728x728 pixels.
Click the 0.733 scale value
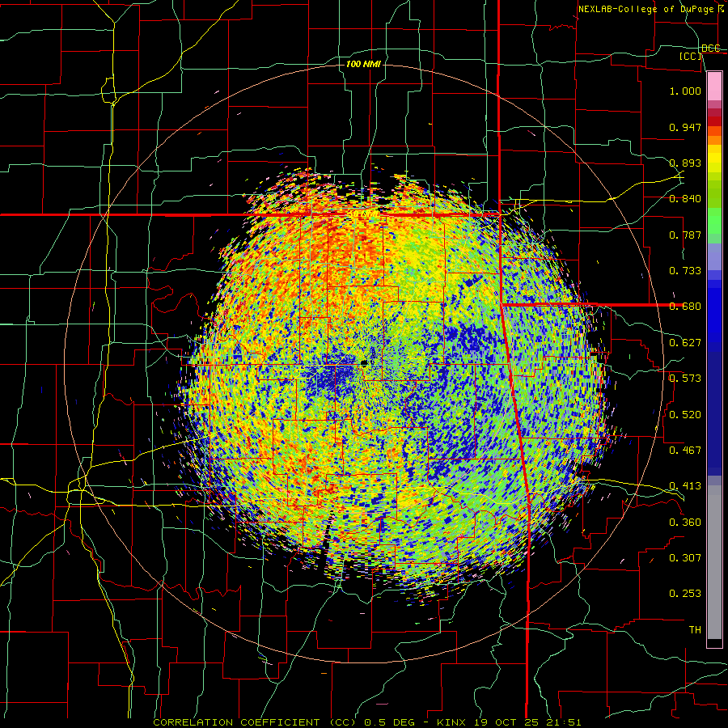pos(685,271)
